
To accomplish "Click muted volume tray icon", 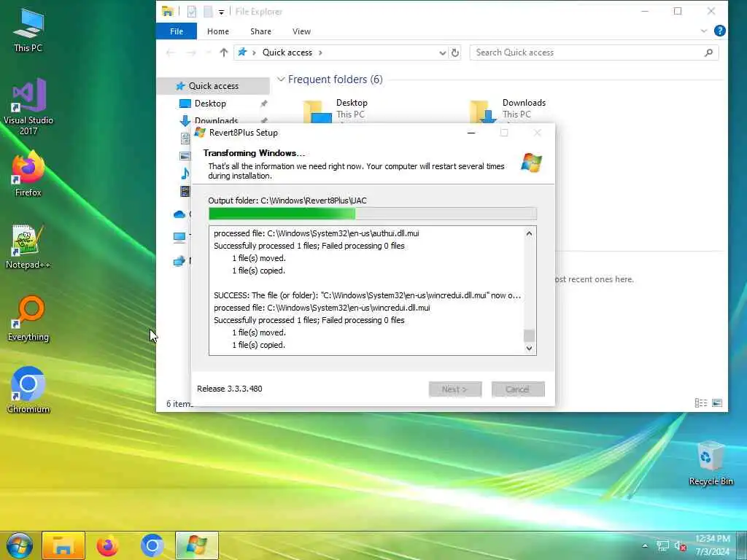I will point(680,546).
